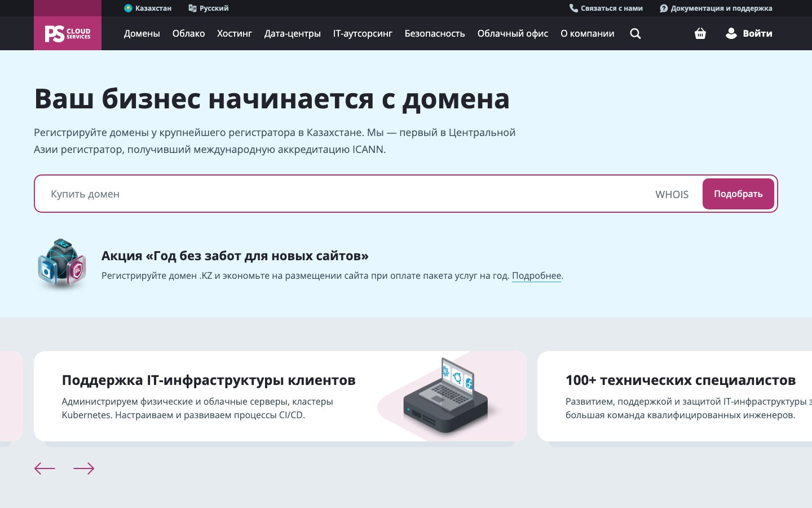This screenshot has width=812, height=508.
Task: Click the domain promo cube illustration
Action: pos(62,265)
